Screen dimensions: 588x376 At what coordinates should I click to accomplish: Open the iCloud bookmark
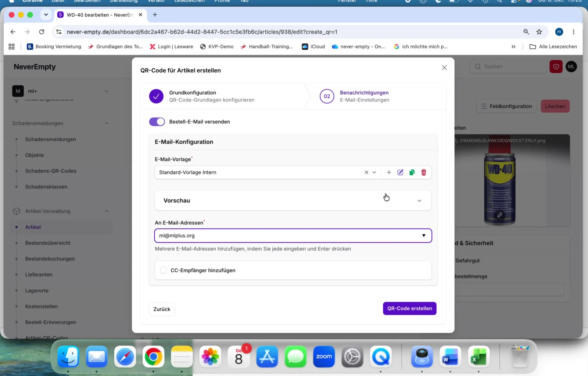pos(313,47)
